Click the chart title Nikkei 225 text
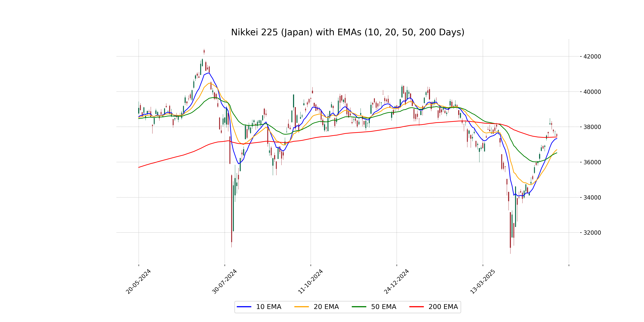The height and width of the screenshot is (322, 644). pyautogui.click(x=347, y=32)
